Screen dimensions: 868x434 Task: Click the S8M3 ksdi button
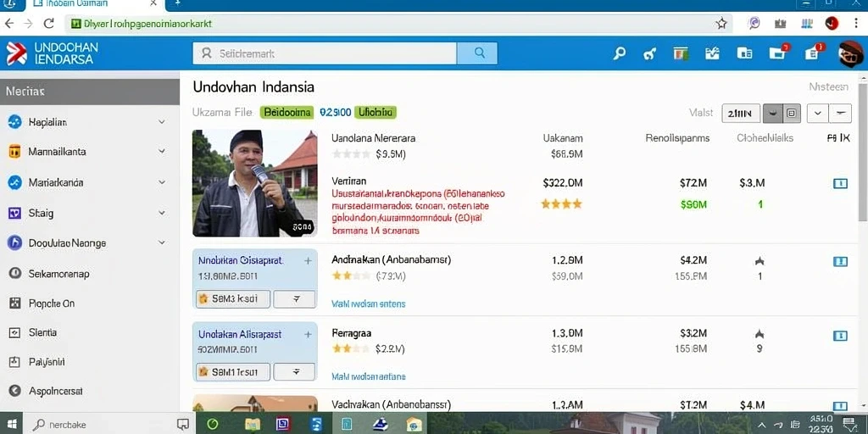[x=233, y=299]
